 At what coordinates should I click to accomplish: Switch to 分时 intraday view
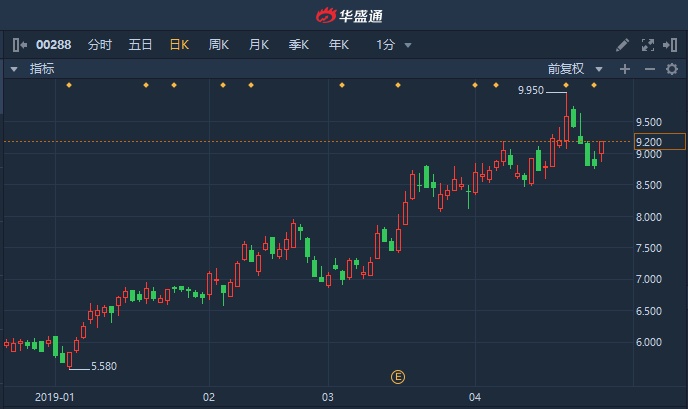point(100,45)
